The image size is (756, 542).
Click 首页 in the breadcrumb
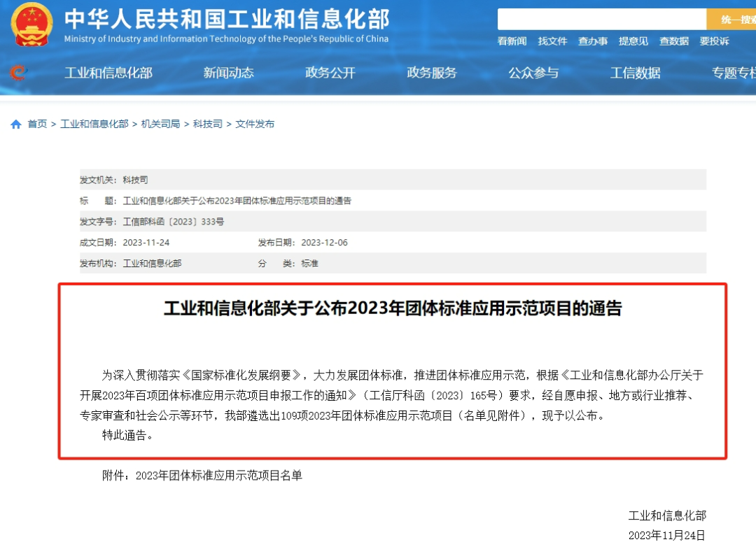(37, 124)
